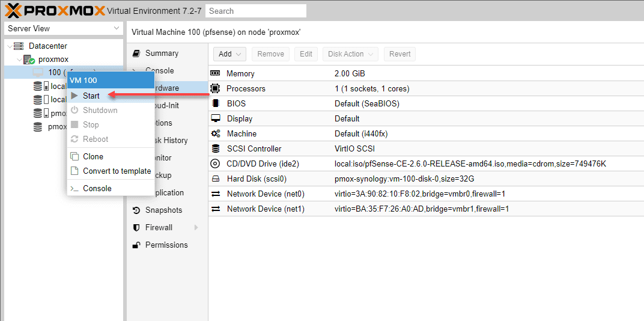The image size is (644, 321).
Task: Click the Clone icon in context menu
Action: 74,156
